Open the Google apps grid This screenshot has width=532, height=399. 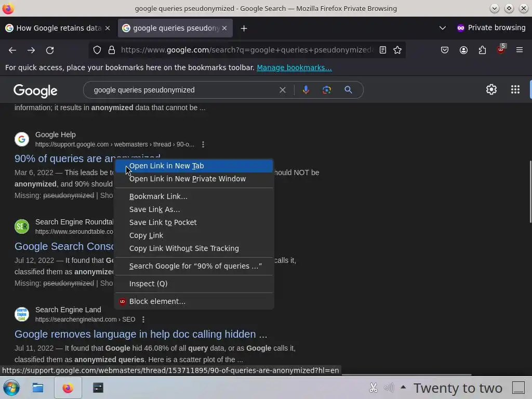point(515,89)
